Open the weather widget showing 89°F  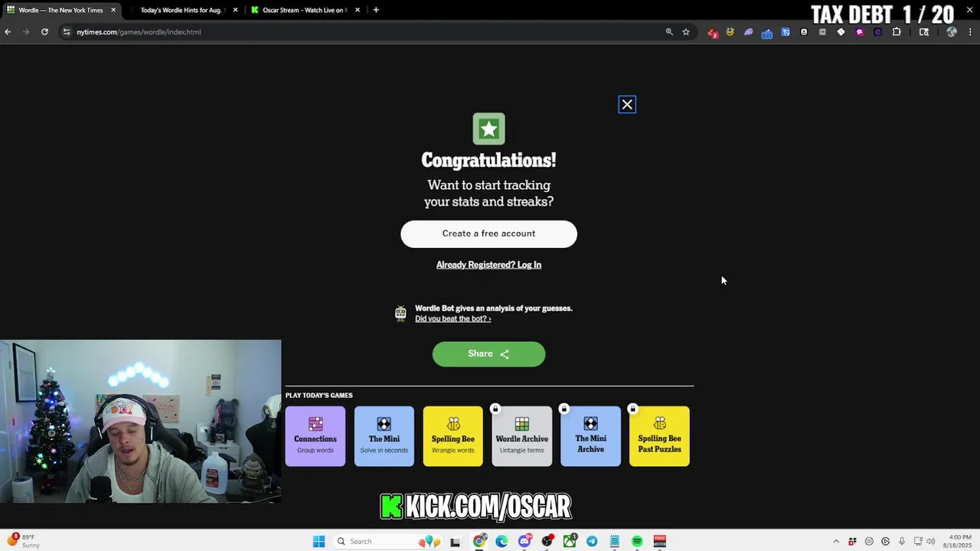click(x=24, y=542)
